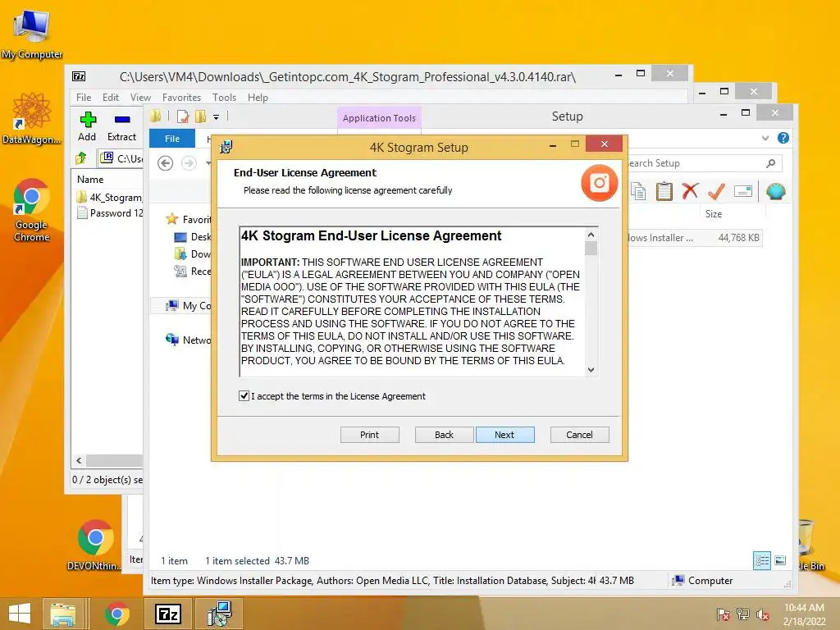This screenshot has width=840, height=630.
Task: Click the New folder icon in quick access toolbar
Action: click(x=201, y=116)
